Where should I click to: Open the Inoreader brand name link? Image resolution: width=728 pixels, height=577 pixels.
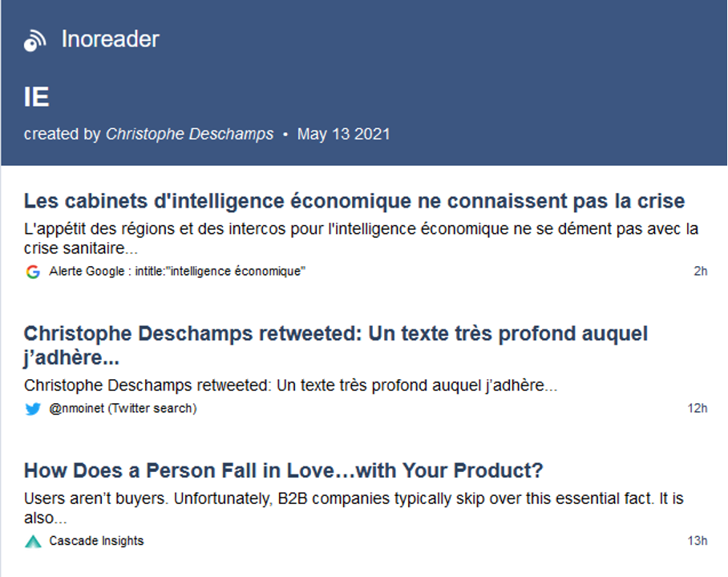click(x=111, y=39)
